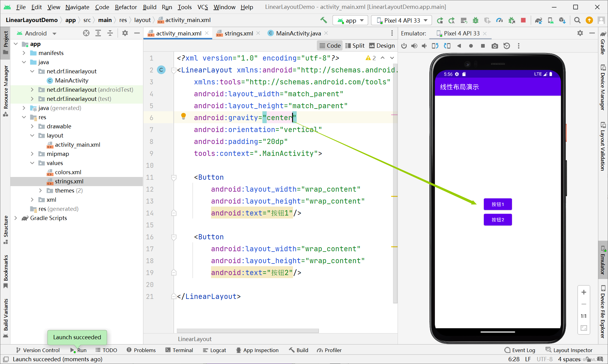Switch editor to Code view mode

tap(330, 46)
